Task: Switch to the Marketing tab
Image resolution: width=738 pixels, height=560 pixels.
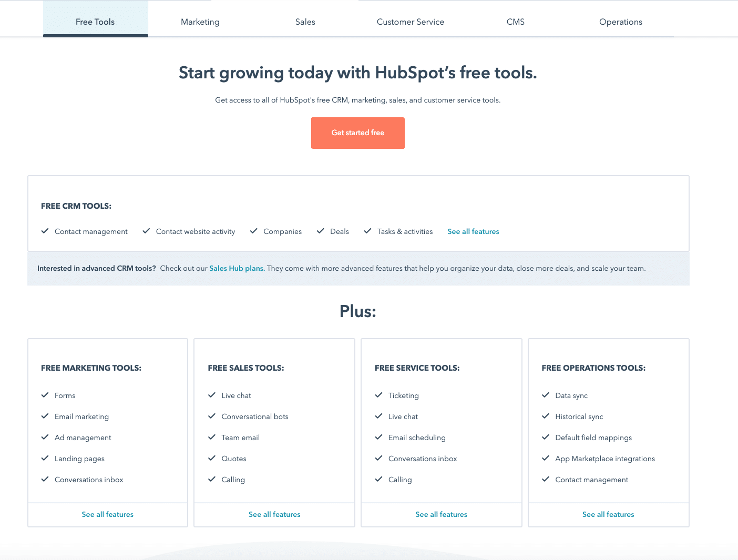Action: point(200,22)
